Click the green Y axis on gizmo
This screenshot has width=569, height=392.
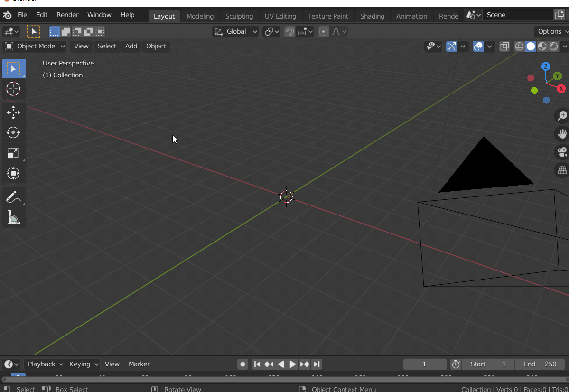tap(558, 76)
